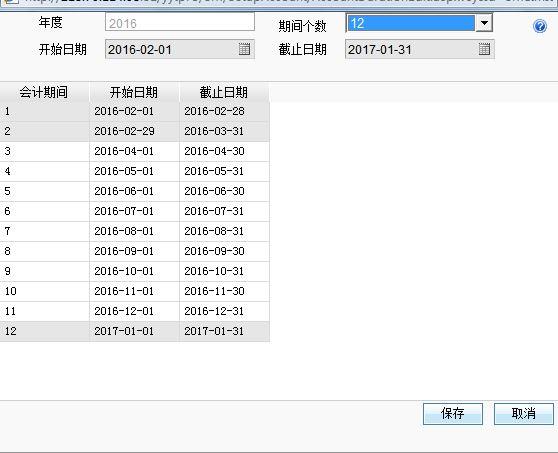
Task: Select accounting period number 10 cell
Action: click(44, 291)
